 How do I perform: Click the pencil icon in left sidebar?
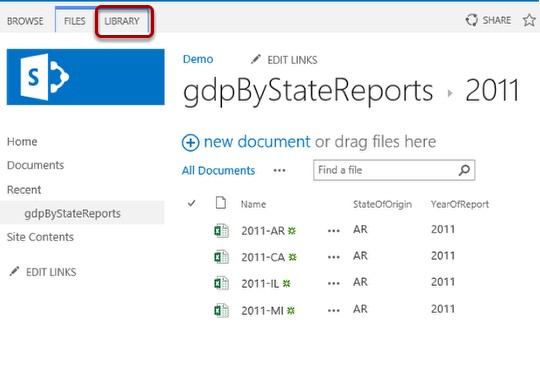point(14,271)
